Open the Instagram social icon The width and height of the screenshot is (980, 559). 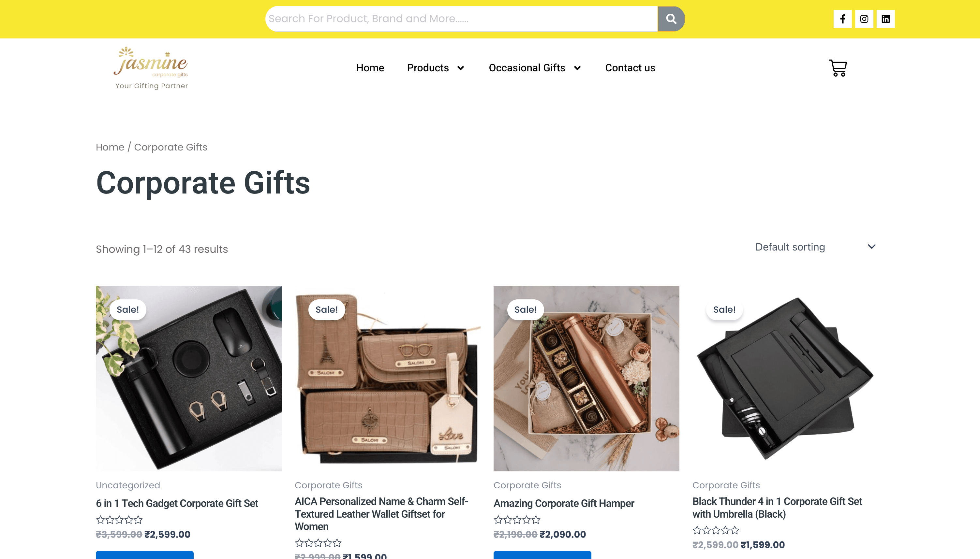[x=864, y=19]
